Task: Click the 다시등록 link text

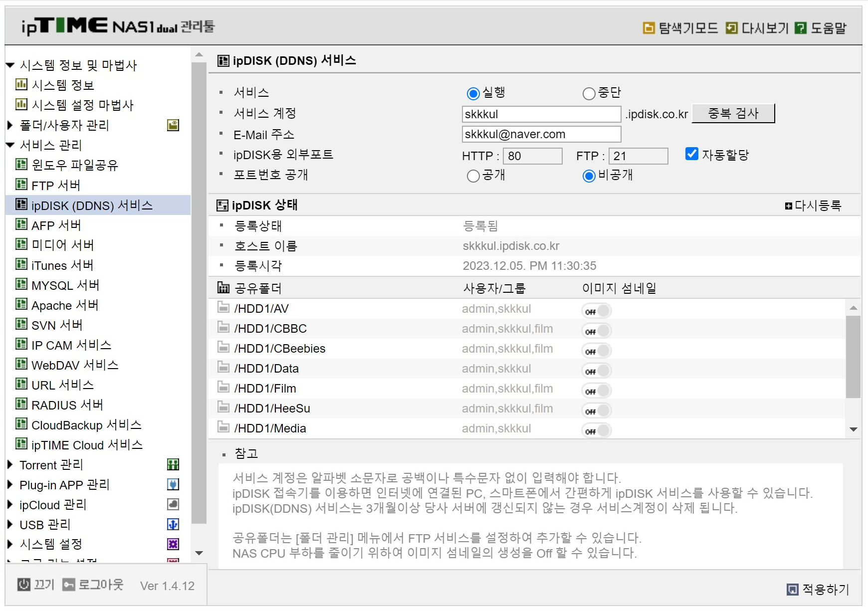Action: click(818, 205)
